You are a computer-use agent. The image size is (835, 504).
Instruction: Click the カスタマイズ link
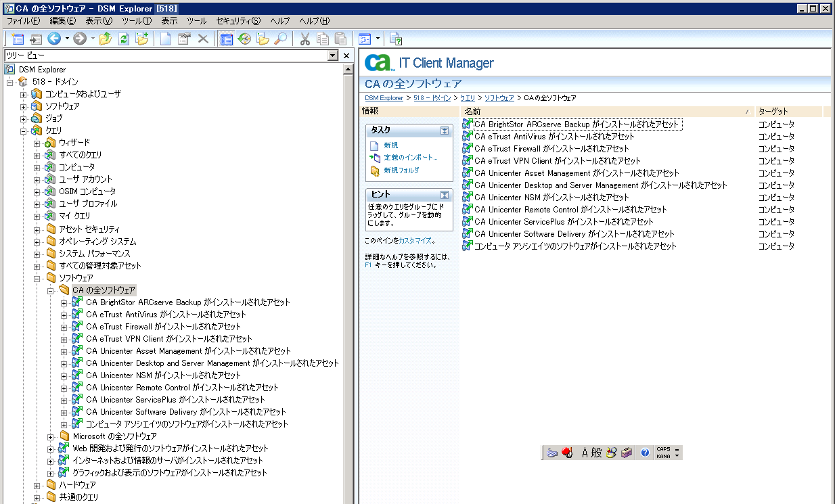(x=415, y=240)
